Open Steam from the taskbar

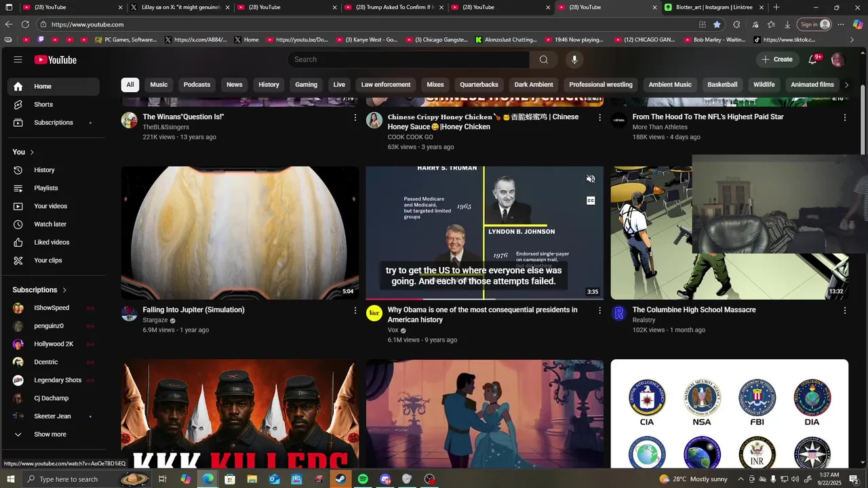pyautogui.click(x=340, y=479)
